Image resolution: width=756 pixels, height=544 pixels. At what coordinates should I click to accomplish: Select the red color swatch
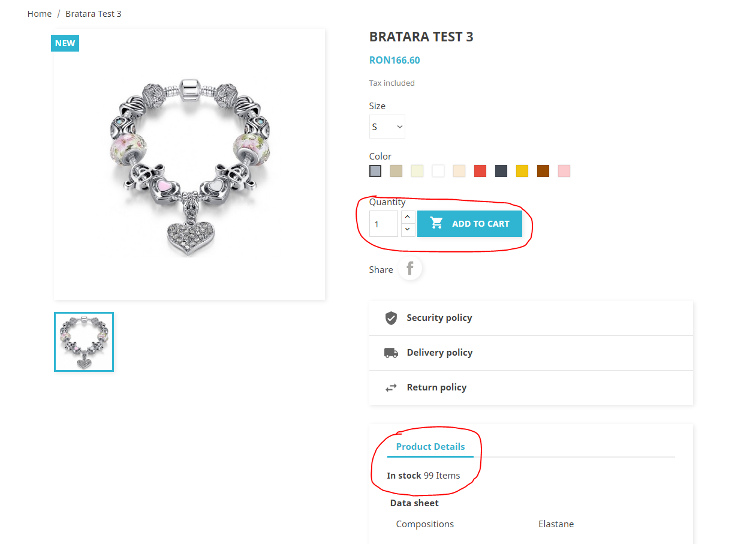[x=480, y=171]
